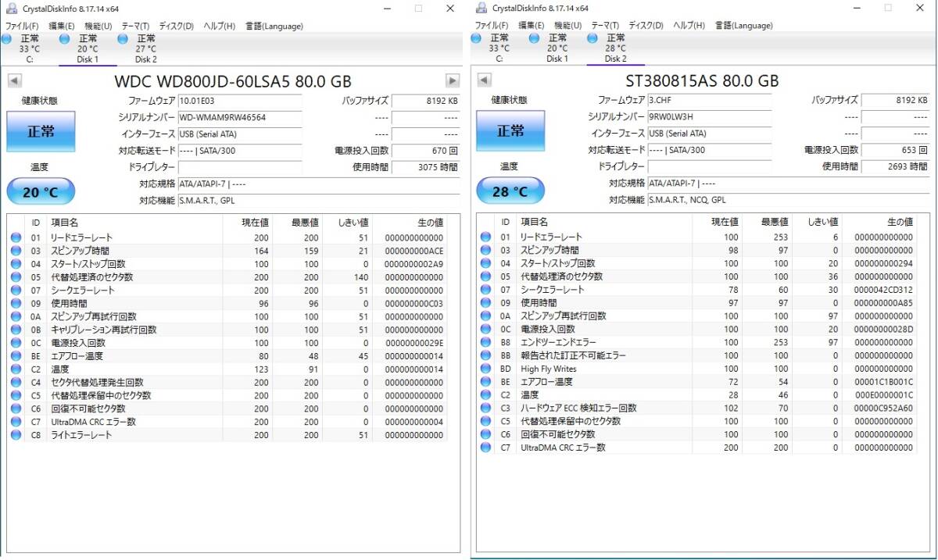The image size is (938, 560).
Task: Click firmware field 10.01E03
Action: point(239,101)
